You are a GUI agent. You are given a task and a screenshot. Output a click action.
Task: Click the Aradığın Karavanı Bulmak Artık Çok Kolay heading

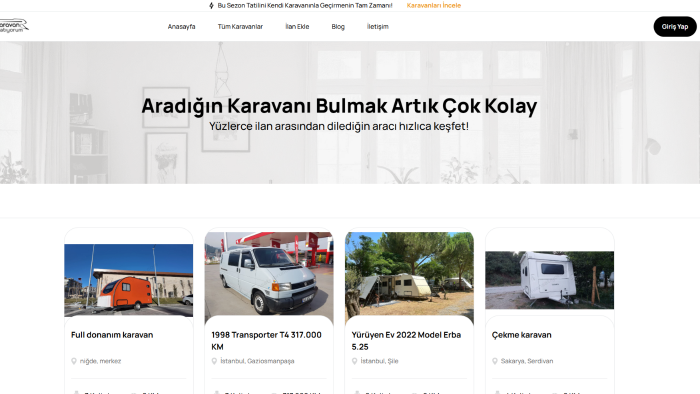(x=339, y=106)
